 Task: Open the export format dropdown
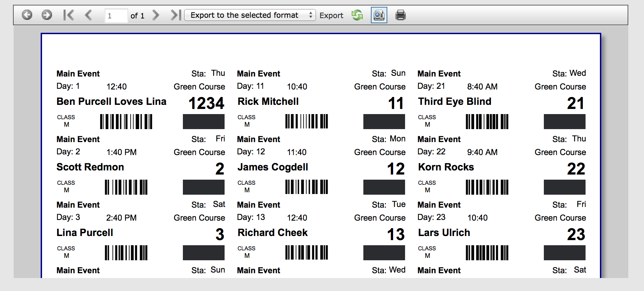coord(250,15)
